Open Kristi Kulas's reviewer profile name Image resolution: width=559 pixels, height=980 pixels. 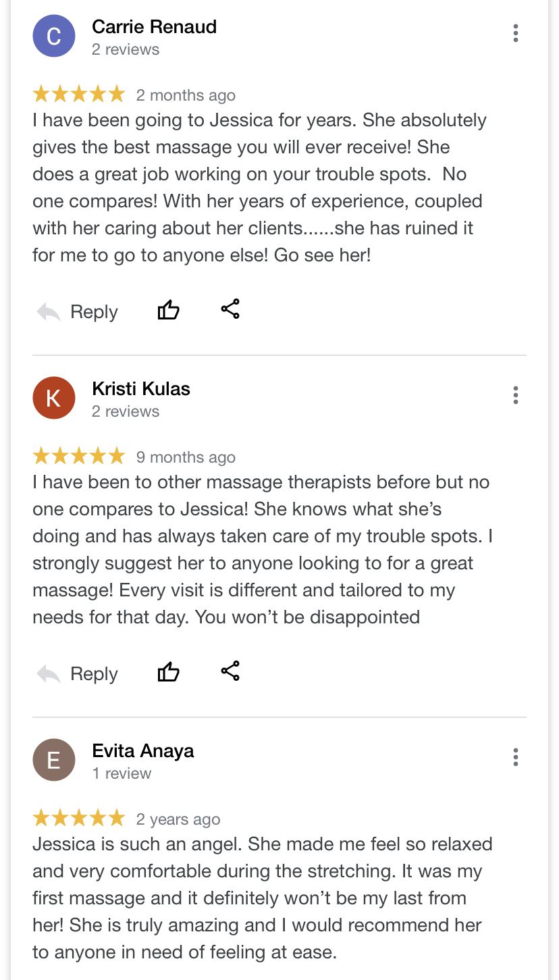pos(141,389)
